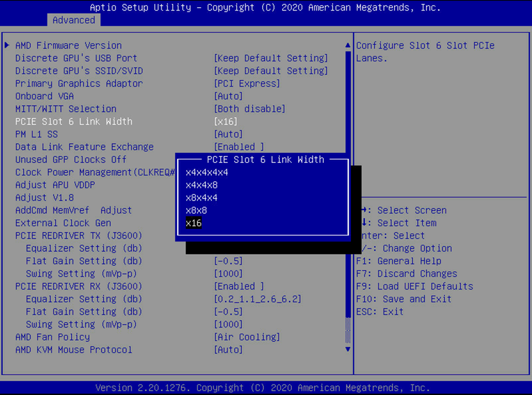Select AddCmd MemVref Adjust setting

[73, 210]
